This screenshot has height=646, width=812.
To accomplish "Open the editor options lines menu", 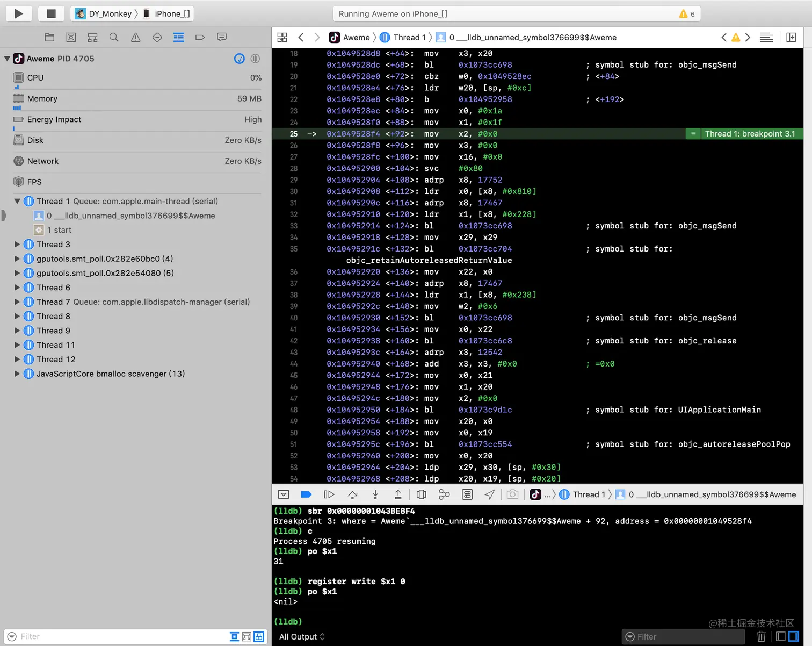I will (766, 37).
